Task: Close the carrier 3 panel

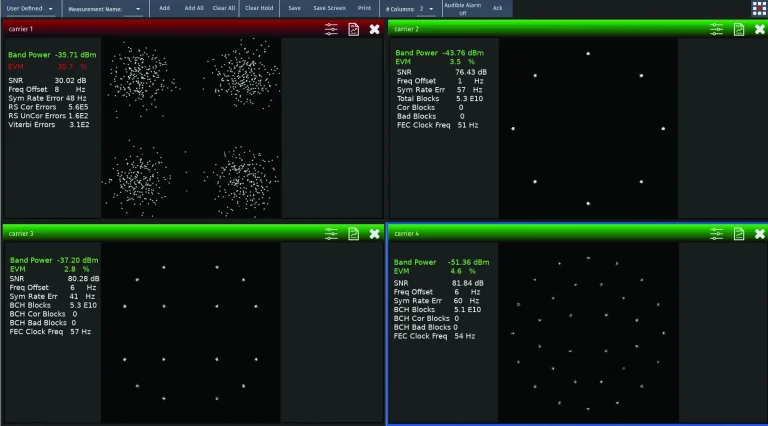Action: pos(374,233)
